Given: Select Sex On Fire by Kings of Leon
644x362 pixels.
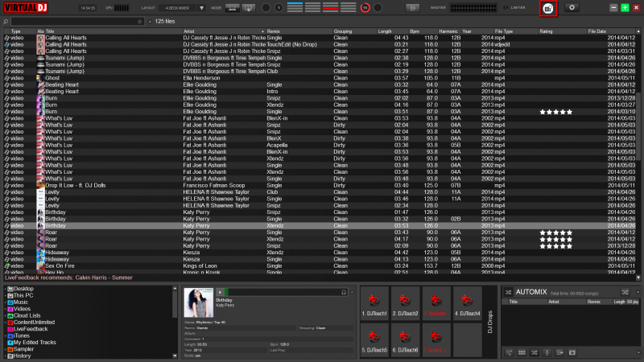Looking at the screenshot, I should click(x=320, y=266).
